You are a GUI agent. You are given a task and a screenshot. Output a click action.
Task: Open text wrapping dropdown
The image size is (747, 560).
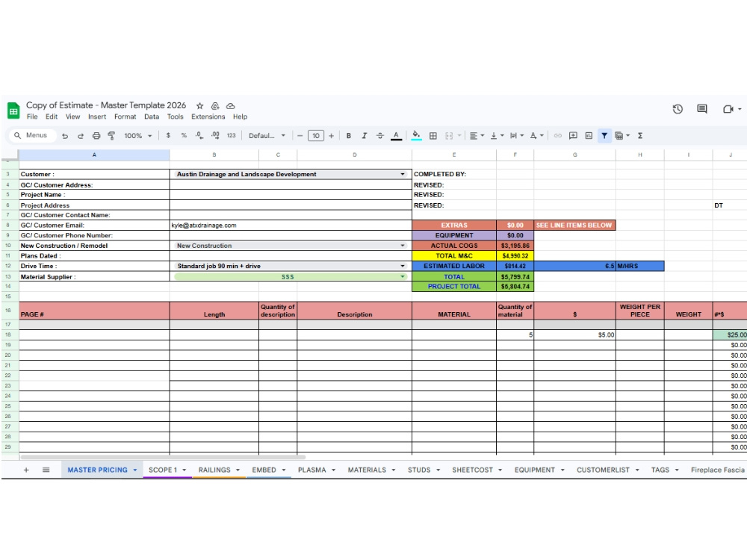pyautogui.click(x=517, y=136)
